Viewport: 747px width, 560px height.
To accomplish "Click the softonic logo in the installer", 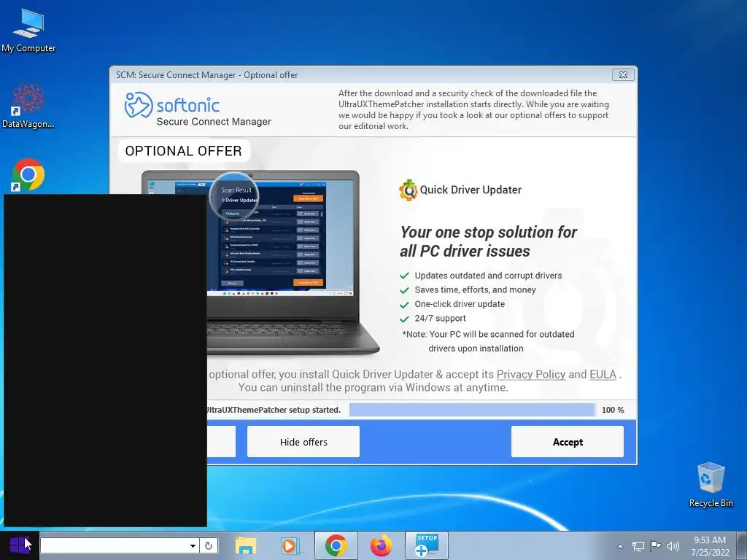I will 172,105.
